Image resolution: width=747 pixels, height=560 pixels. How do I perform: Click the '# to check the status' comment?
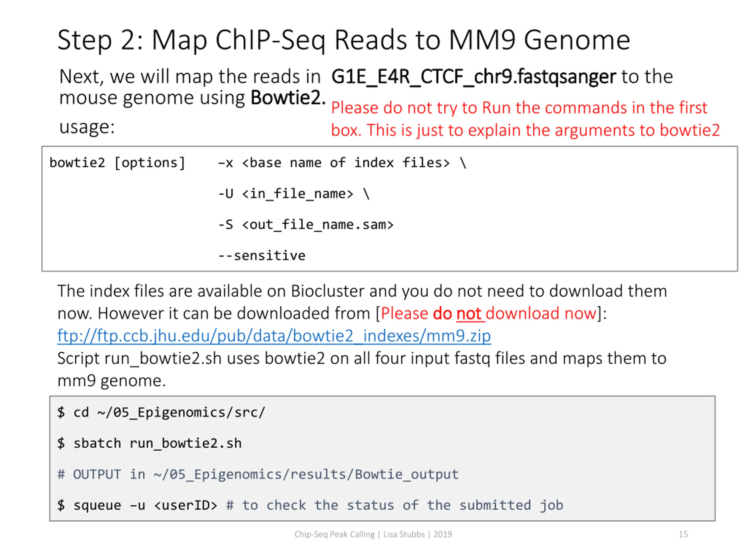(395, 505)
